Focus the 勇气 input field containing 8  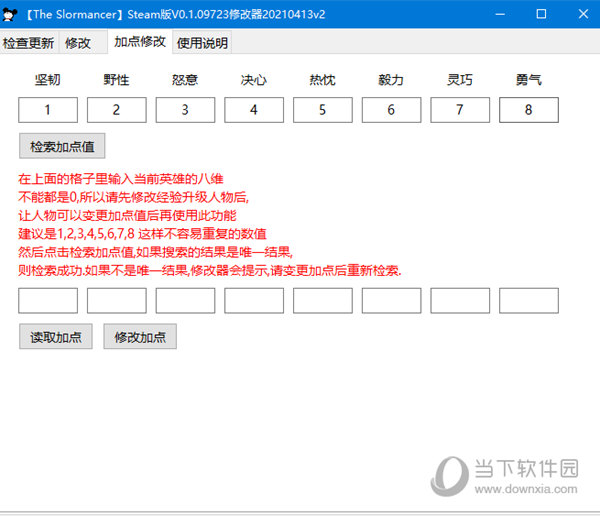coord(529,110)
